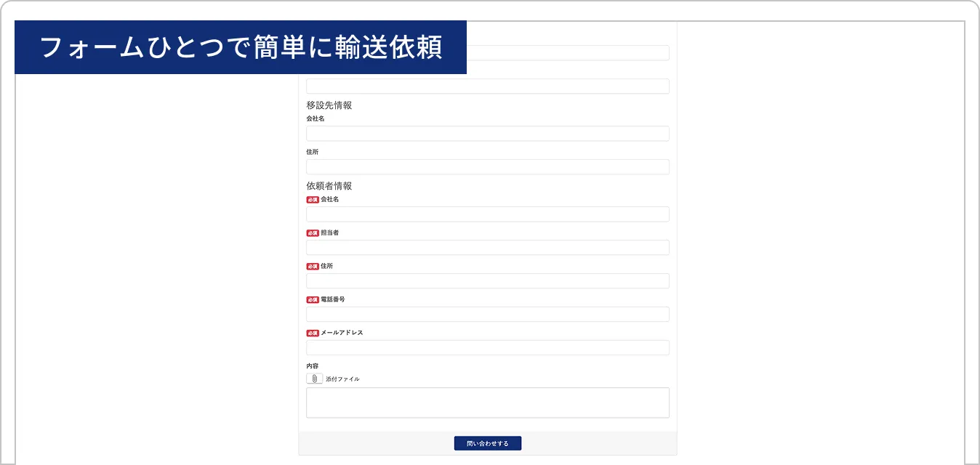980x465 pixels.
Task: Click the large 内容 message textarea
Action: point(487,402)
